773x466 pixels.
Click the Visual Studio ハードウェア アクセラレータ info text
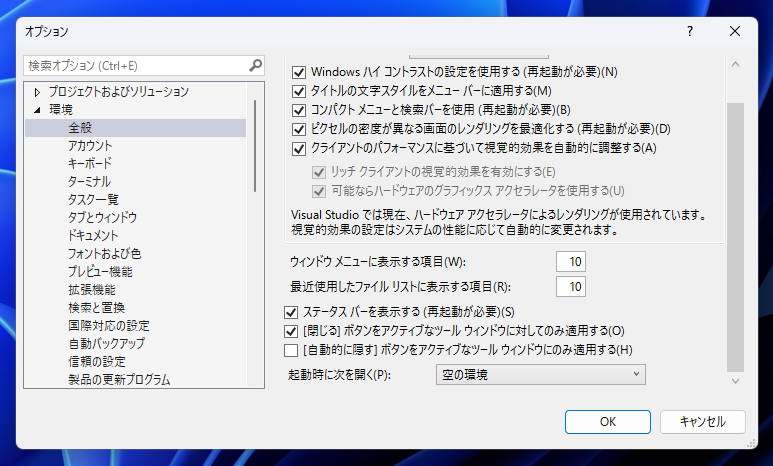click(x=499, y=222)
